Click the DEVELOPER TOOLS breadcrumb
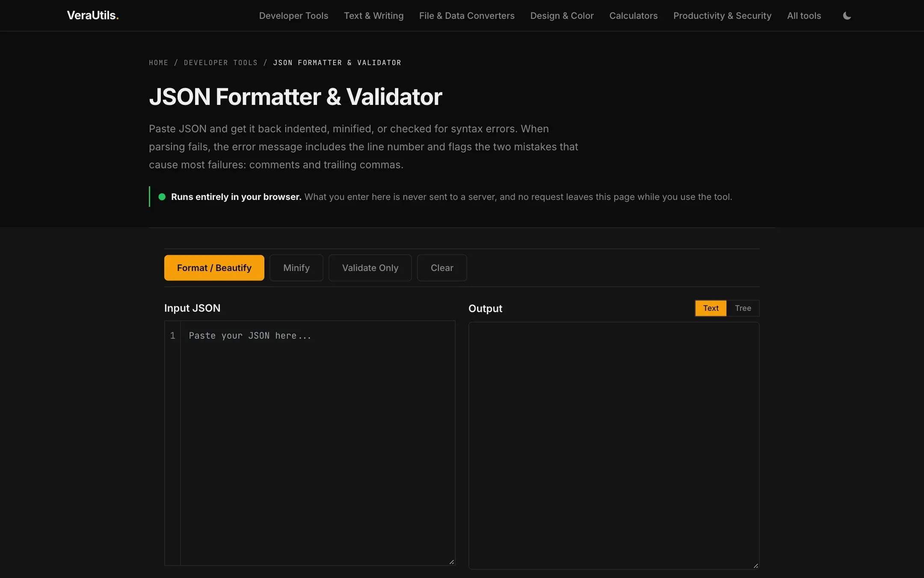Viewport: 924px width, 578px height. pos(221,63)
